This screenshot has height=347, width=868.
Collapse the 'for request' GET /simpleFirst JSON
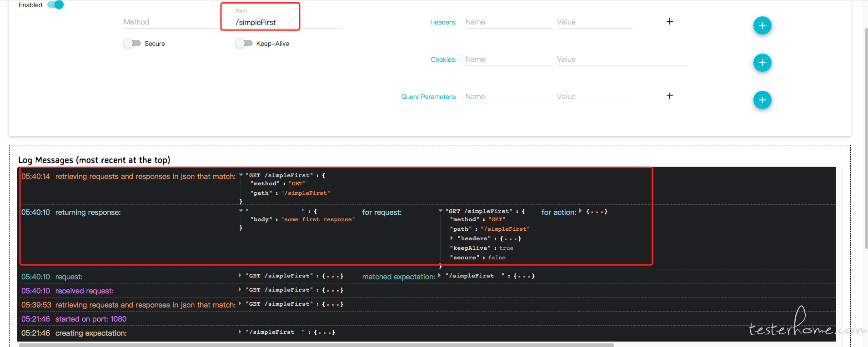tap(441, 211)
